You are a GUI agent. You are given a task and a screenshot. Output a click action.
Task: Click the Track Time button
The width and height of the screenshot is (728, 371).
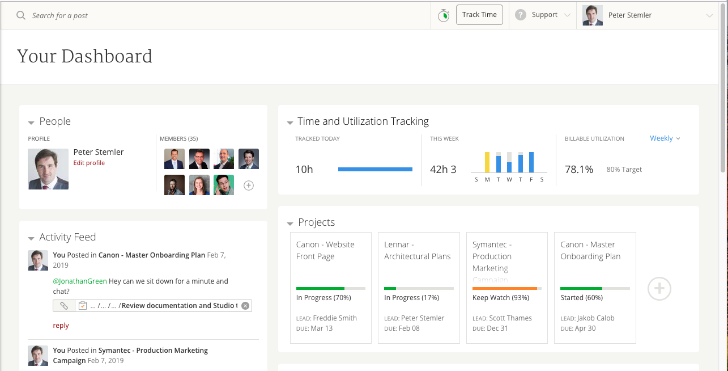(x=480, y=15)
